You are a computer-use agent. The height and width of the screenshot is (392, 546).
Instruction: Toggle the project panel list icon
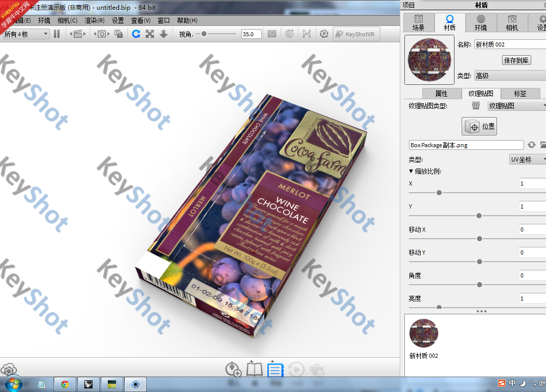[x=275, y=370]
